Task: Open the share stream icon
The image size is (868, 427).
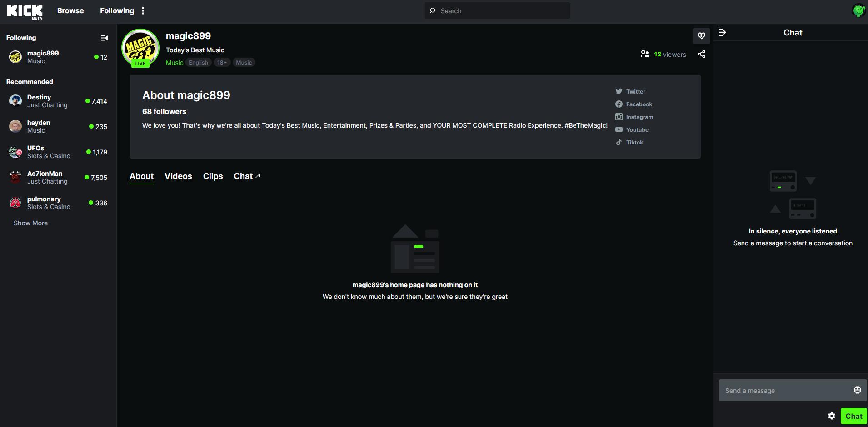Action: [701, 54]
